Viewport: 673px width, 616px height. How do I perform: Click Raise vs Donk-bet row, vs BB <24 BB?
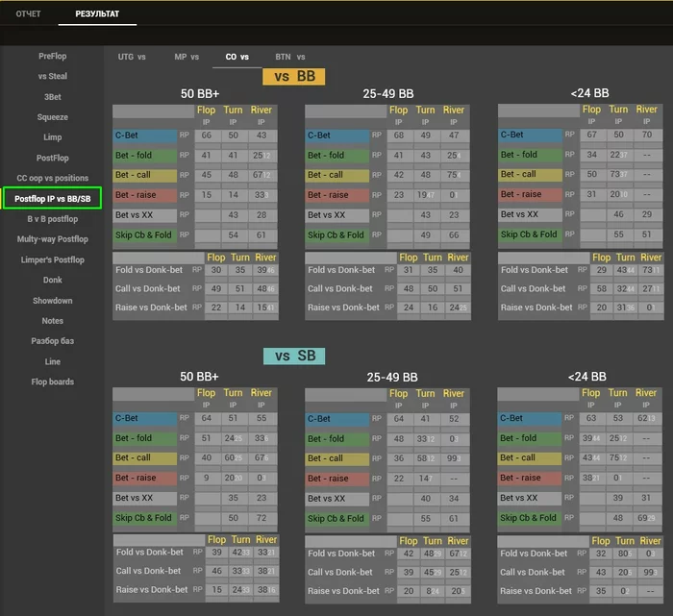(581, 308)
